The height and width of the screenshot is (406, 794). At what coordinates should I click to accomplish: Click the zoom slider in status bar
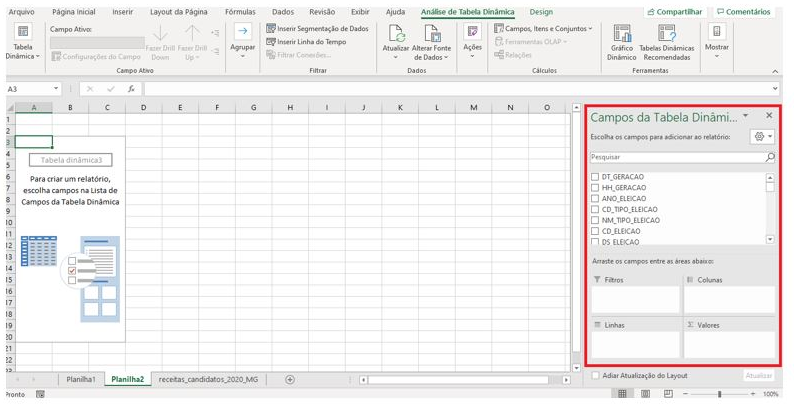coord(719,395)
